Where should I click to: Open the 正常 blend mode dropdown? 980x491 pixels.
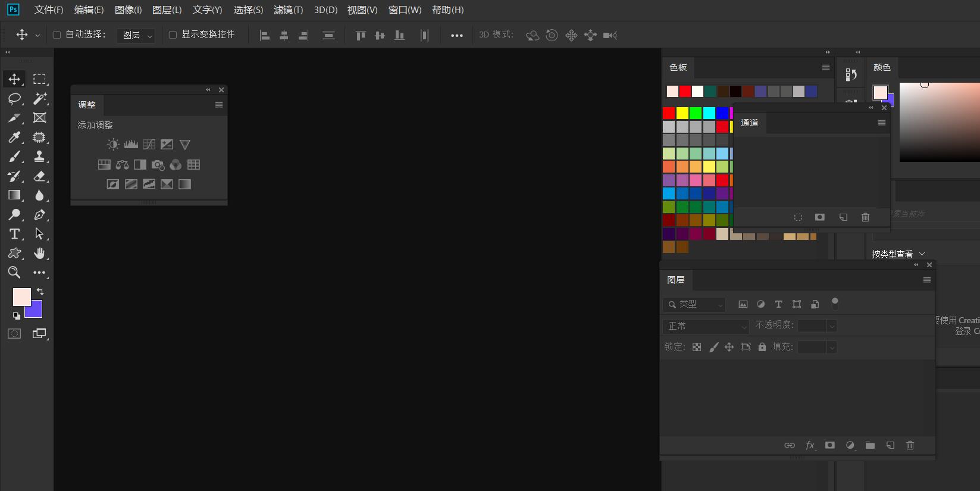click(x=706, y=326)
